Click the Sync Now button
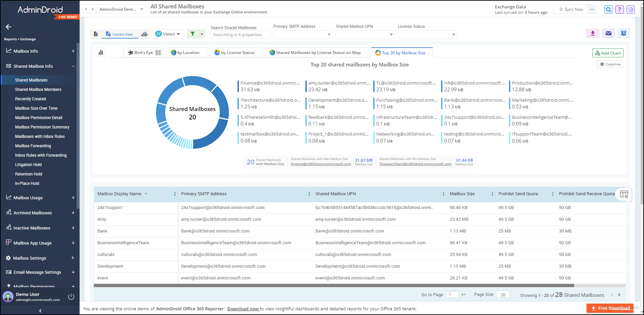 click(x=570, y=9)
